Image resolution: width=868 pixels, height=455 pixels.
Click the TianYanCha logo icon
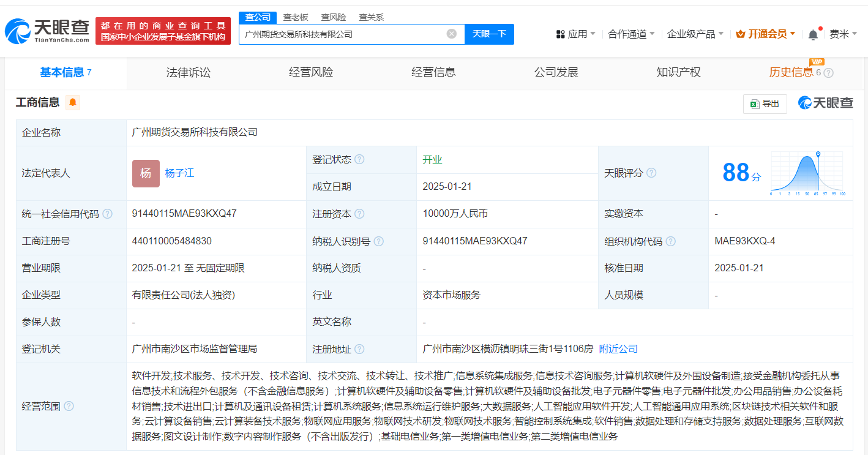click(18, 31)
